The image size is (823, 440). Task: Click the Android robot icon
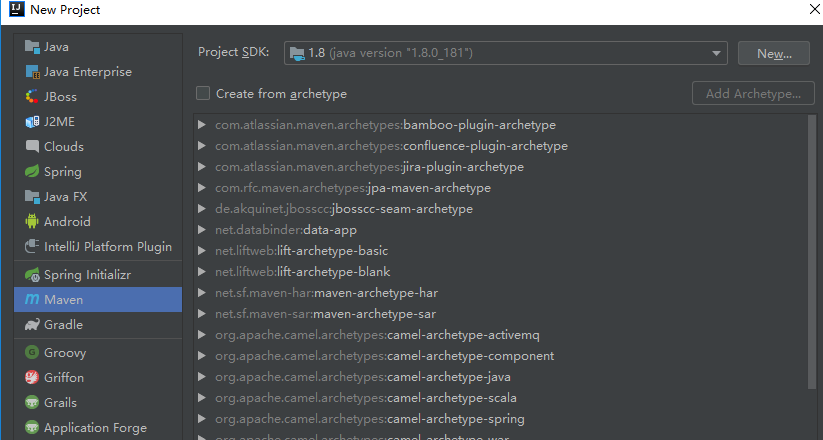[x=32, y=222]
